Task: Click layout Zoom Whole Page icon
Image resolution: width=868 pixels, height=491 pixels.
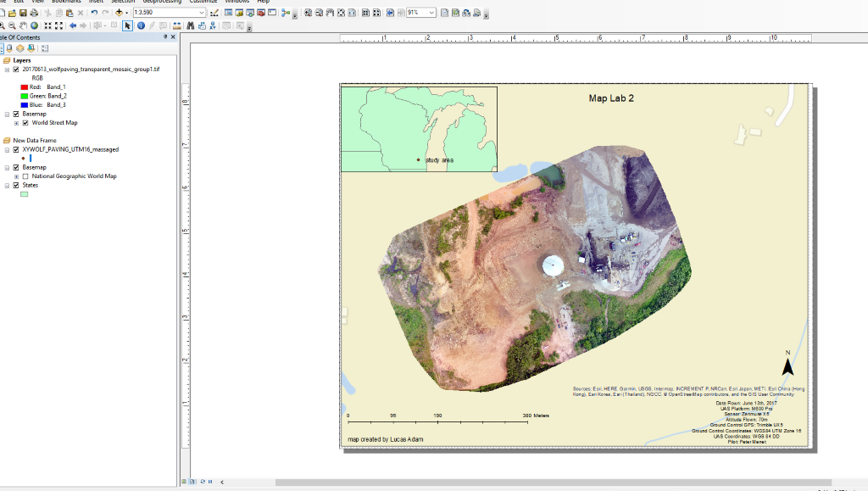Action: coord(341,13)
